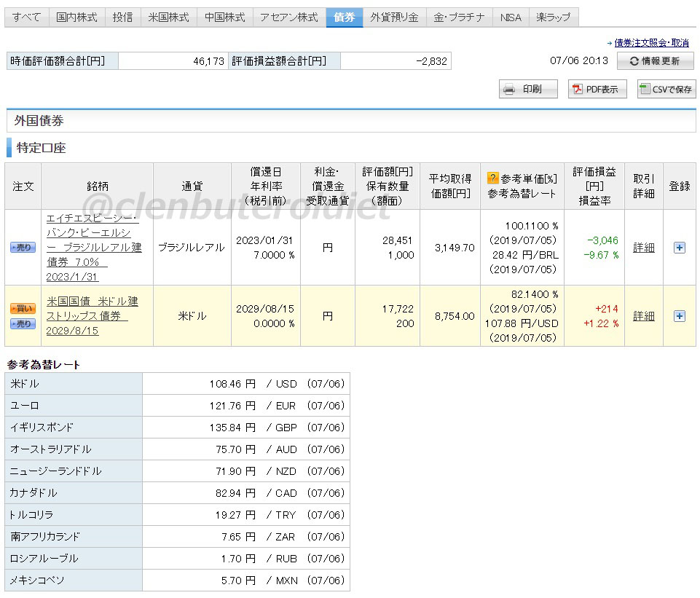Click the 1.70 円 Russian ruble rate
Image resolution: width=700 pixels, height=598 pixels.
click(x=238, y=559)
